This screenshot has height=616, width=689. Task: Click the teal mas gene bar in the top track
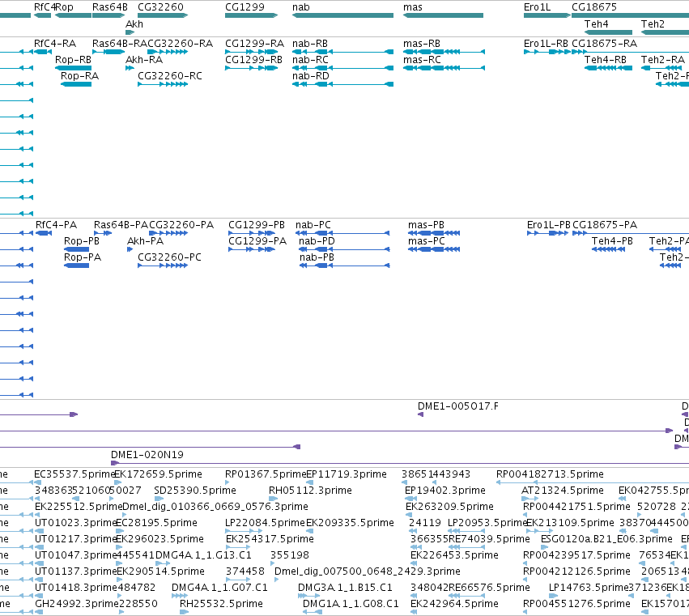(443, 15)
